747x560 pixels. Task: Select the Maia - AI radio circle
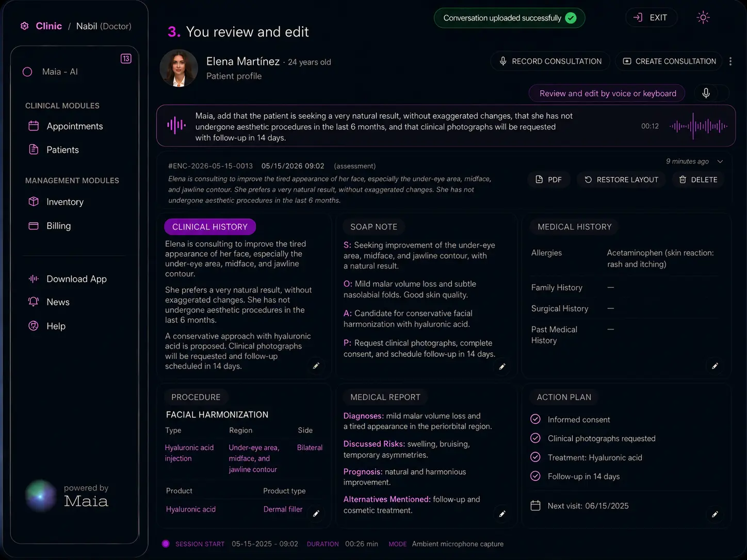(x=27, y=72)
